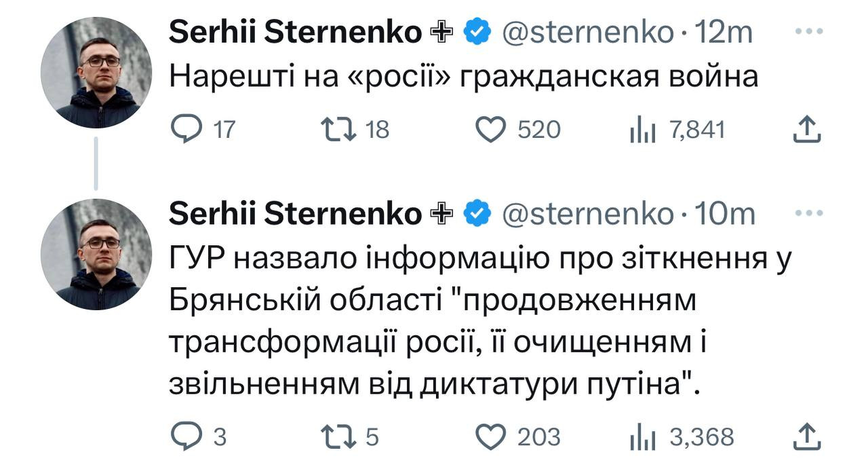Share the second tweet posted 10m ago
The width and height of the screenshot is (868, 465).
coord(807,436)
